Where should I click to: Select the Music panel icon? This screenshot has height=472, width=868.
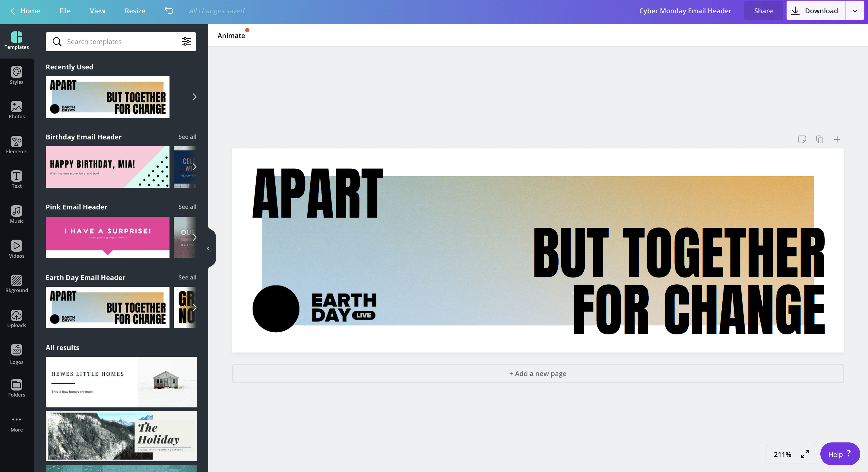pyautogui.click(x=17, y=215)
